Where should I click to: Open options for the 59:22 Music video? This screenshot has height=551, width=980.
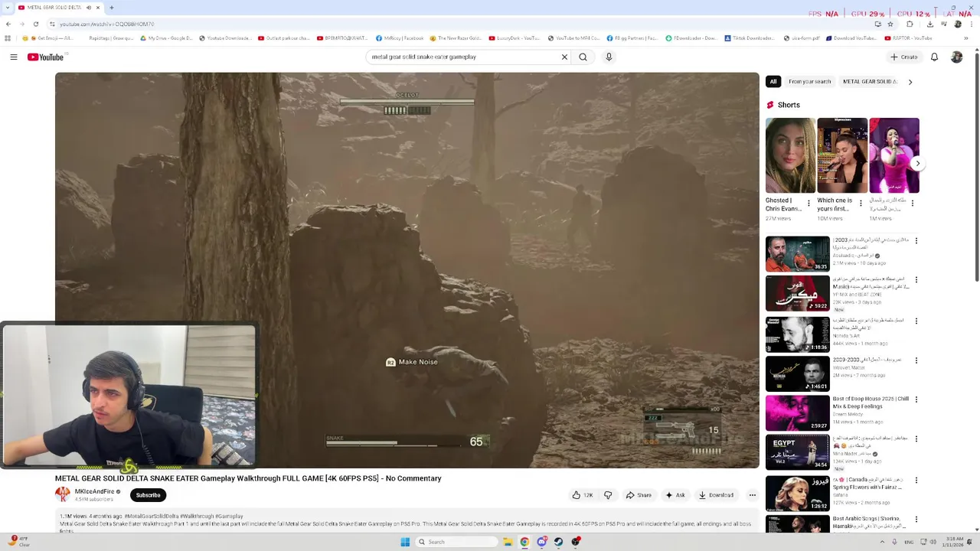coord(916,280)
